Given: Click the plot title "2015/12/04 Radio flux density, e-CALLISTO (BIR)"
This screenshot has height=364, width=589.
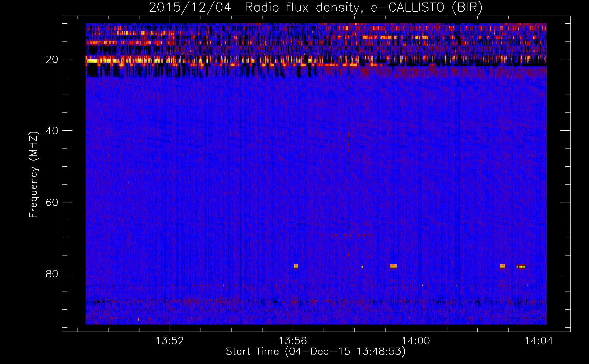Looking at the screenshot, I should point(316,7).
